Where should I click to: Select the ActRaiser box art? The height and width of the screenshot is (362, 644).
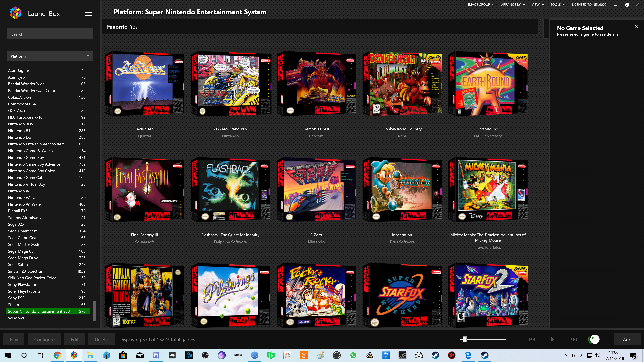click(x=145, y=84)
